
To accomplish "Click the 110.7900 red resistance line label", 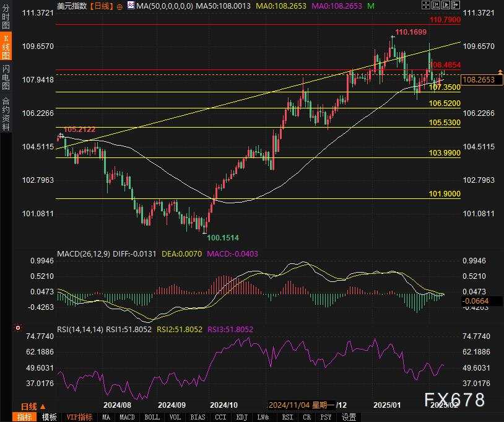I will (445, 20).
